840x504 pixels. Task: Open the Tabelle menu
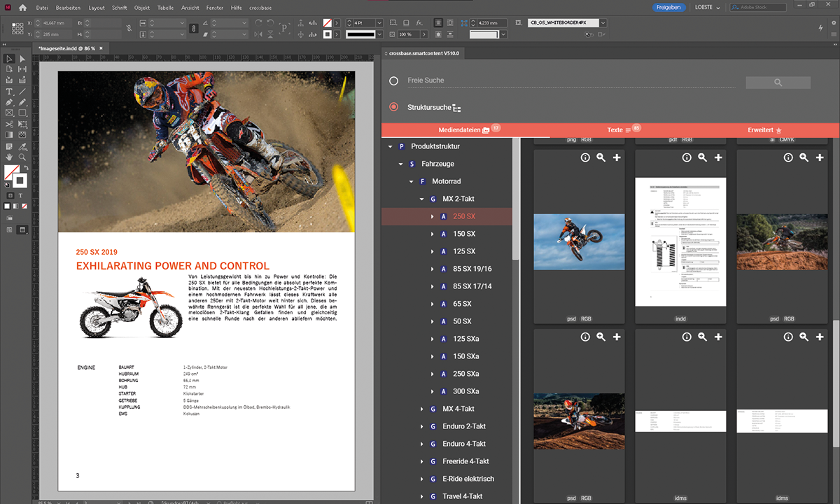coord(166,8)
